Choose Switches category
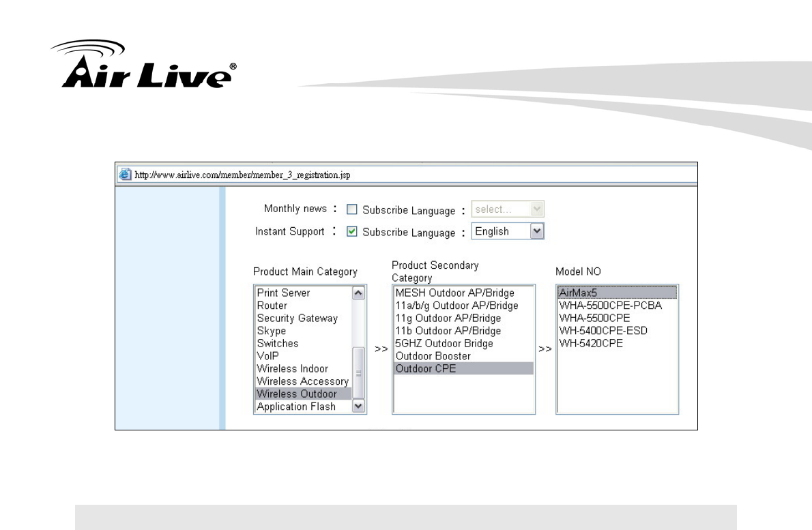The width and height of the screenshot is (812, 530). 304,343
